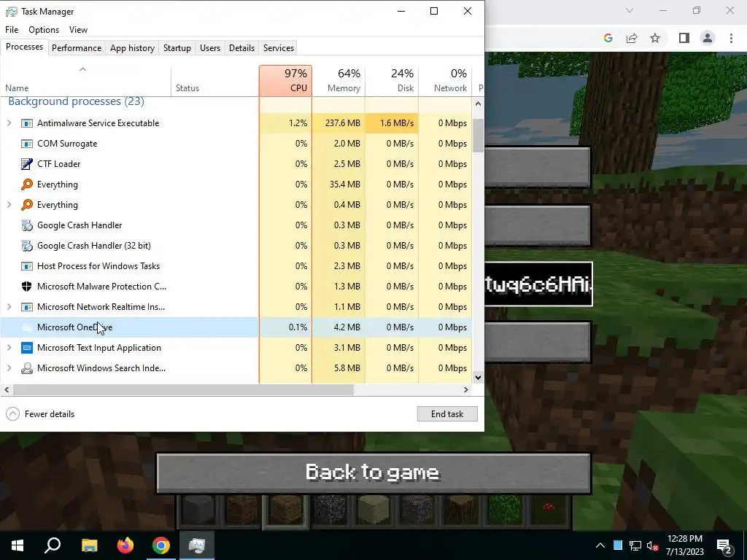
Task: Switch to Chrome from the taskbar
Action: pos(161,545)
